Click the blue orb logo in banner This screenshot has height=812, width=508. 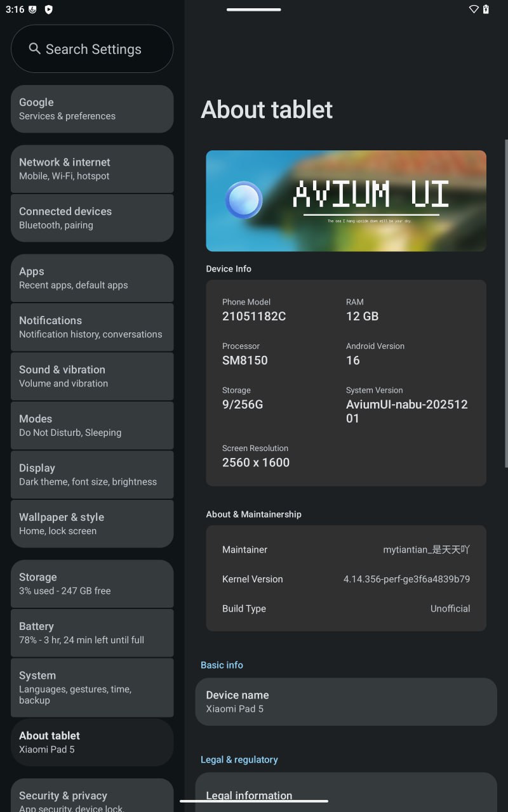coord(244,200)
